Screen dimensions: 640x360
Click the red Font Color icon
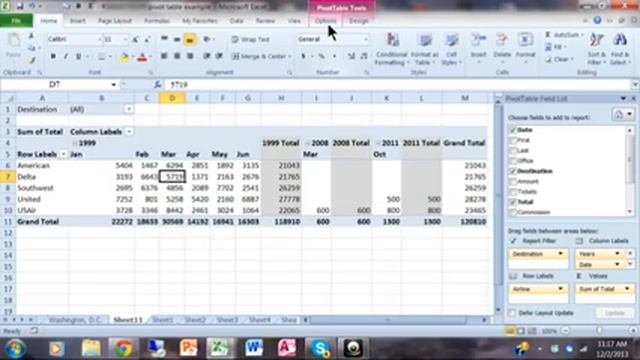tap(142, 58)
